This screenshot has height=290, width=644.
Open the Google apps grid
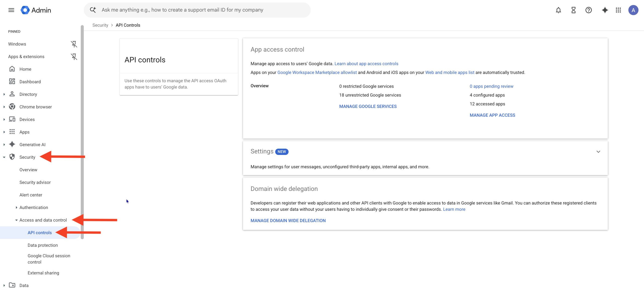point(618,10)
